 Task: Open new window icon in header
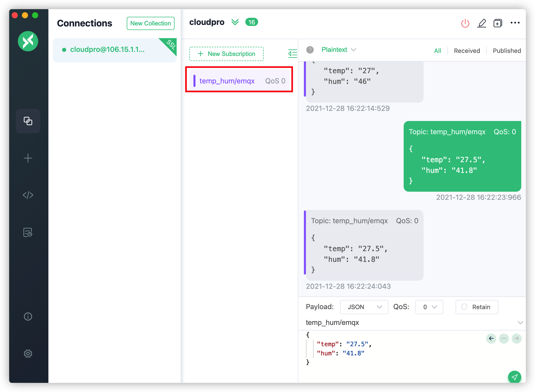[498, 23]
